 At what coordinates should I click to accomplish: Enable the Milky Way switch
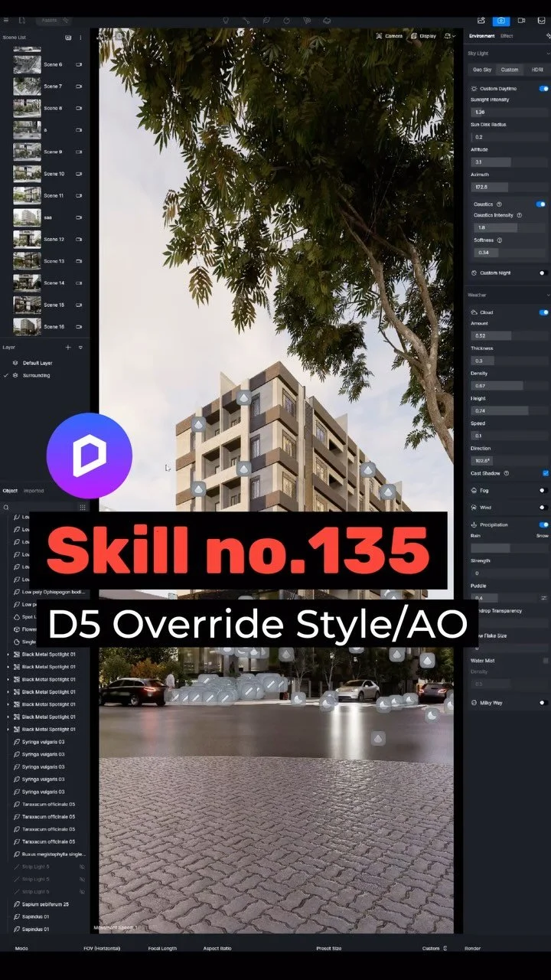click(x=543, y=703)
